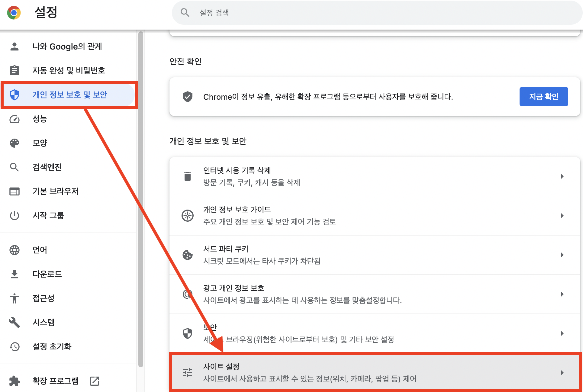This screenshot has height=392, width=583.
Task: Click the puzzle icon for 확장 프로그램
Action: coord(14,381)
